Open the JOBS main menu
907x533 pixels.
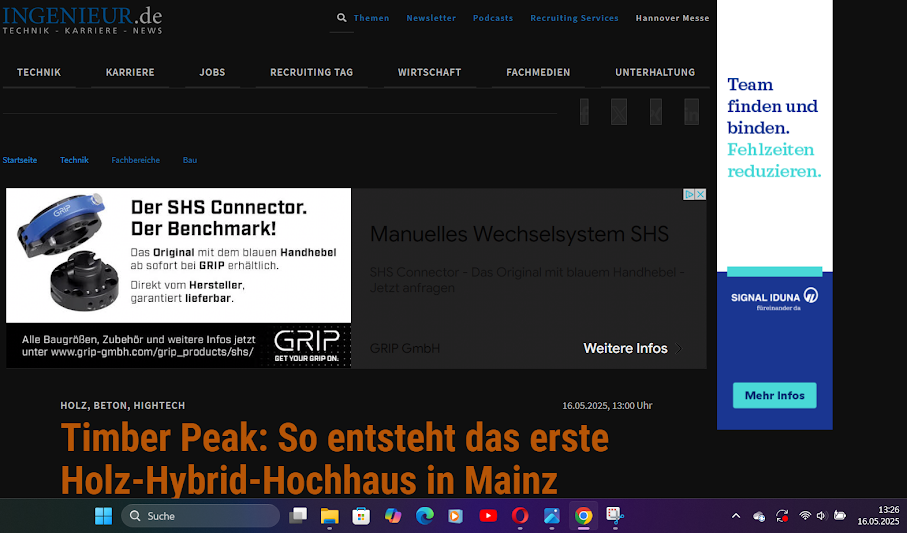click(212, 72)
